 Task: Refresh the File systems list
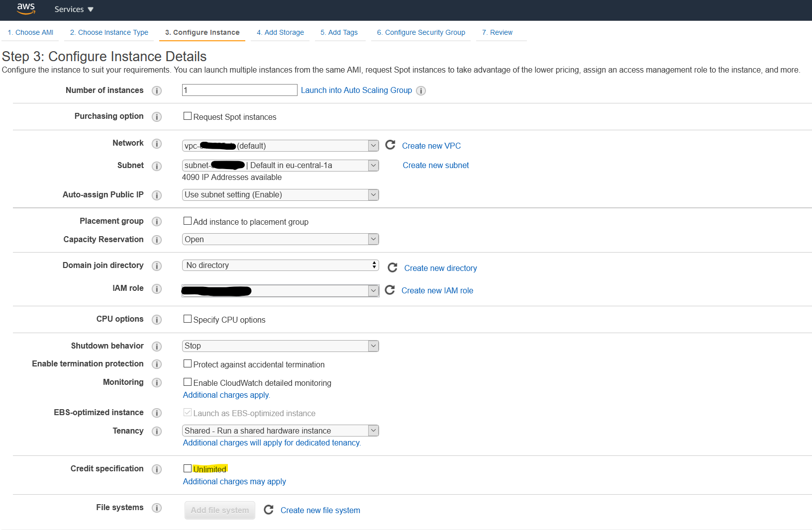coord(269,510)
